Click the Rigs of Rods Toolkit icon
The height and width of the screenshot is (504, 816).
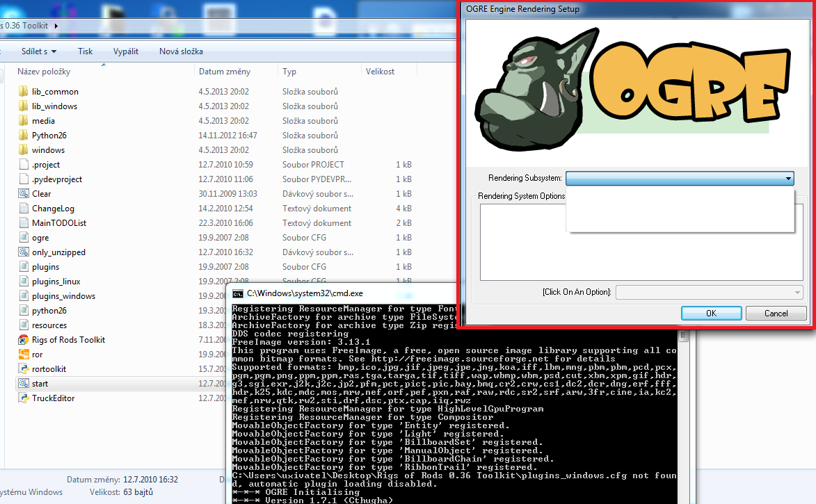(x=23, y=340)
